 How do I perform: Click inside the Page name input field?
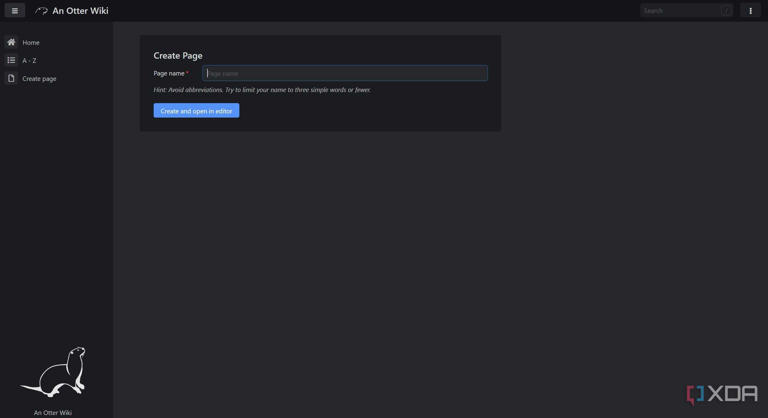(x=345, y=73)
